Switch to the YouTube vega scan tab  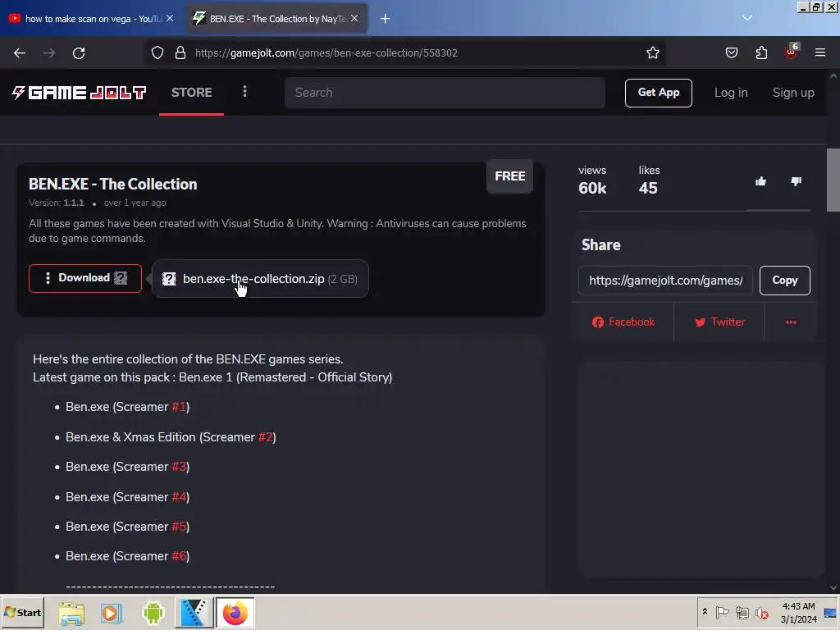[x=92, y=19]
